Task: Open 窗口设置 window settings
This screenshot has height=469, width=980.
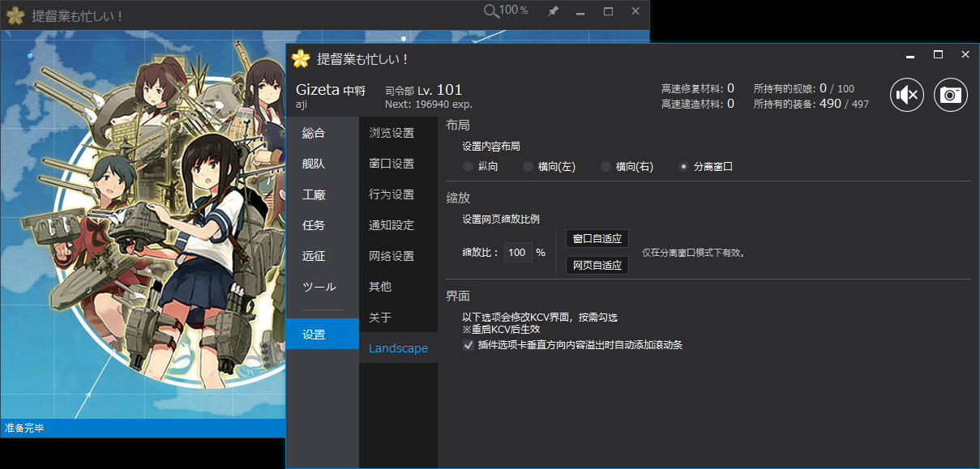Action: (x=398, y=164)
